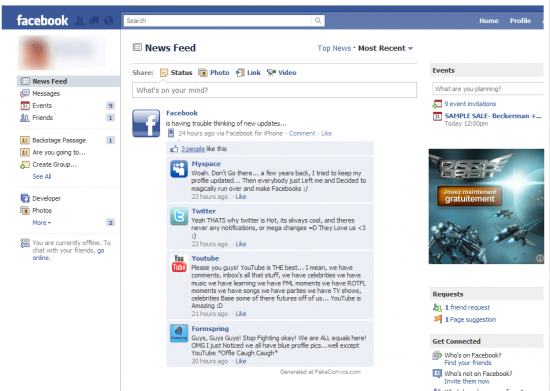Expand the More menu in sidebar
Screen dimensions: 550x391
pos(41,223)
